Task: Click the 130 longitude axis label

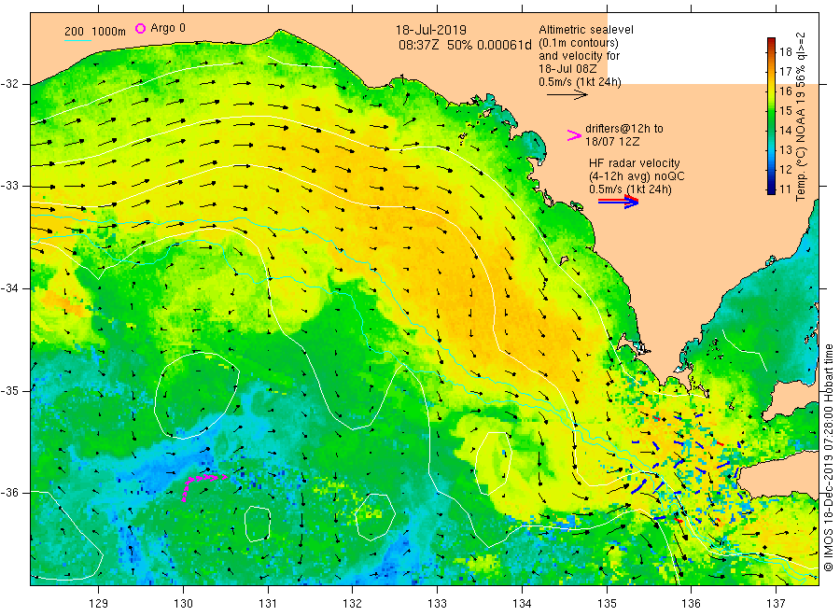Action: pos(183,604)
